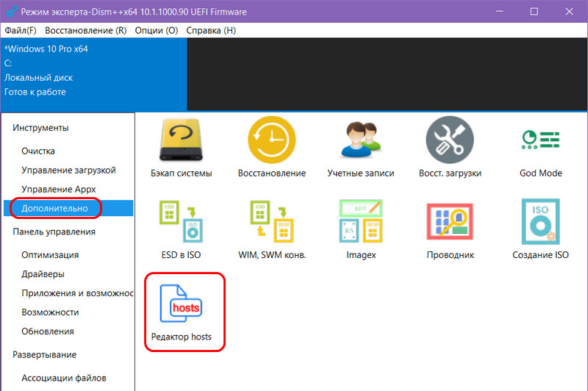Click the Dism++ app icon in the title bar

[x=11, y=12]
